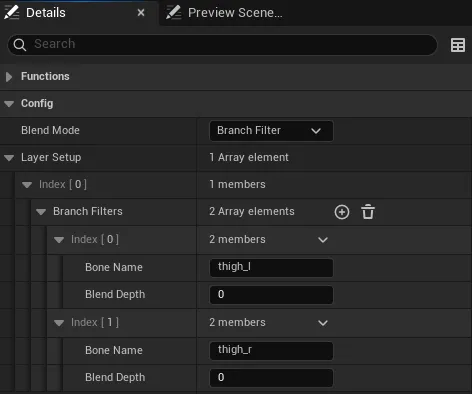
Task: Focus the Search field in Details
Action: tap(222, 45)
